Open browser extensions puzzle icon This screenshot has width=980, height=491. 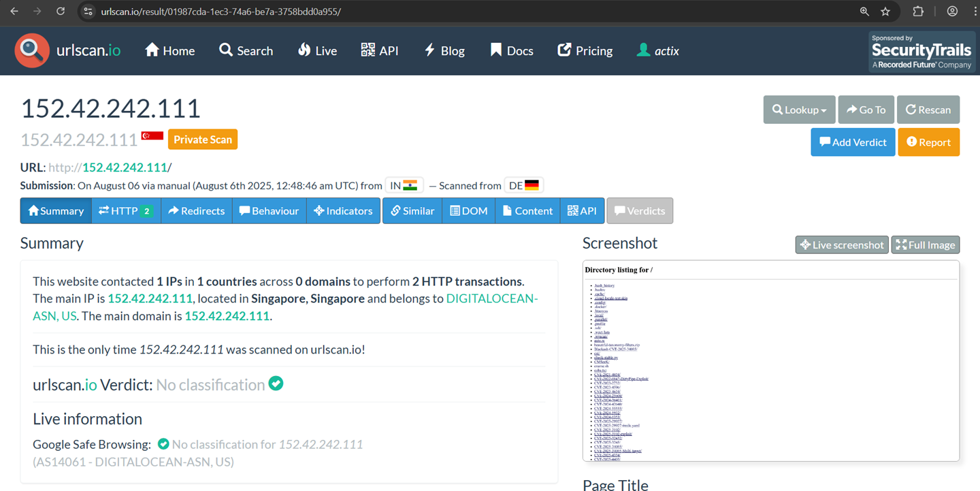coord(918,12)
